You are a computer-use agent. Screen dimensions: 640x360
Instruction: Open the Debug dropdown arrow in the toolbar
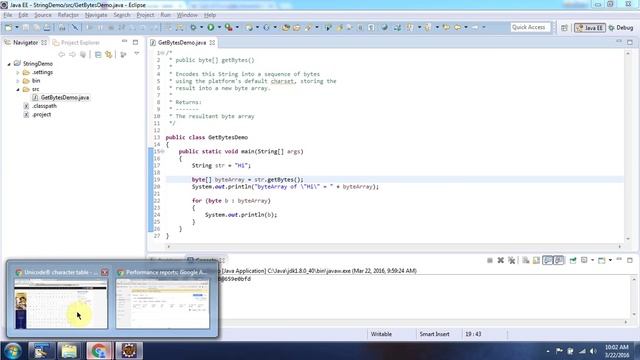[x=201, y=27]
